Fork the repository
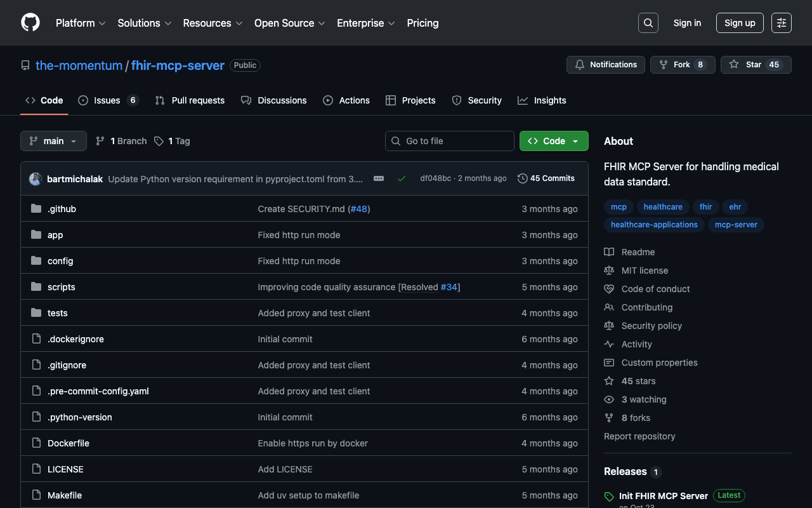 pyautogui.click(x=682, y=65)
